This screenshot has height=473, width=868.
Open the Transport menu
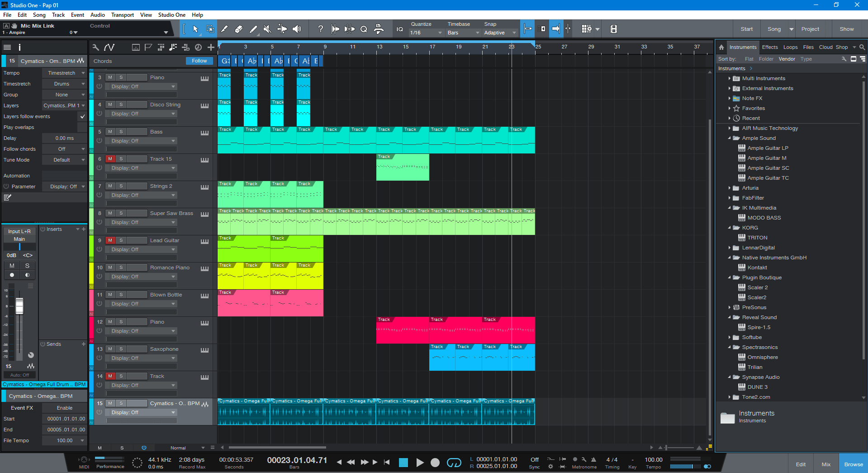click(x=122, y=15)
